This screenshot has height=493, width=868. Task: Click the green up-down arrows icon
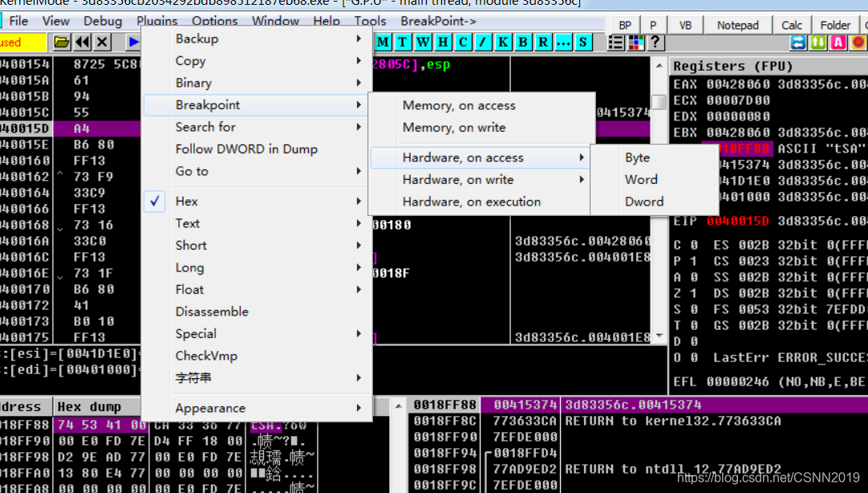pos(818,42)
